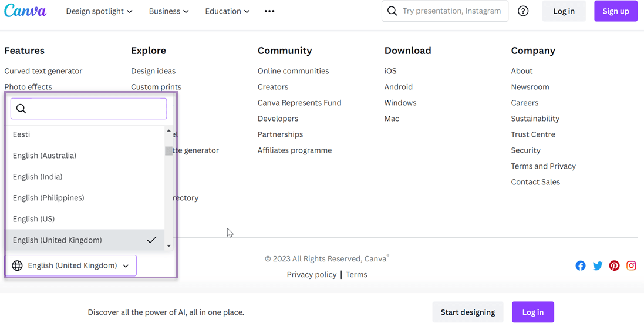644x323 pixels.
Task: Open Canva's Twitter icon
Action: (x=598, y=266)
